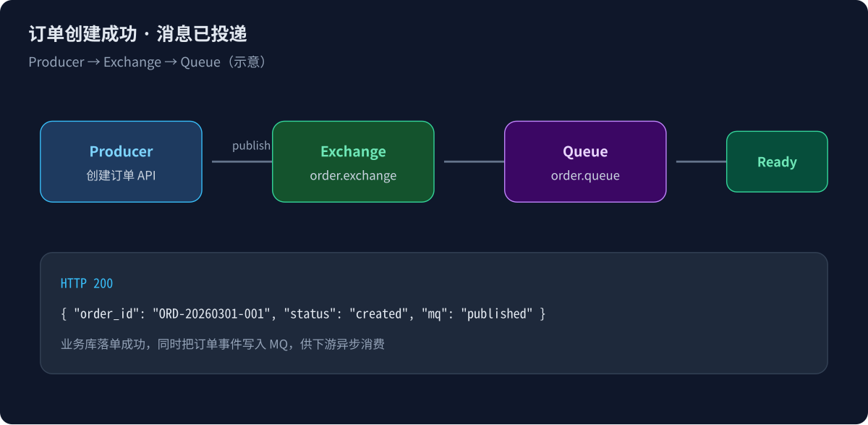Click the ORD-20260301-001 order id value
The height and width of the screenshot is (425, 868).
pos(213,314)
